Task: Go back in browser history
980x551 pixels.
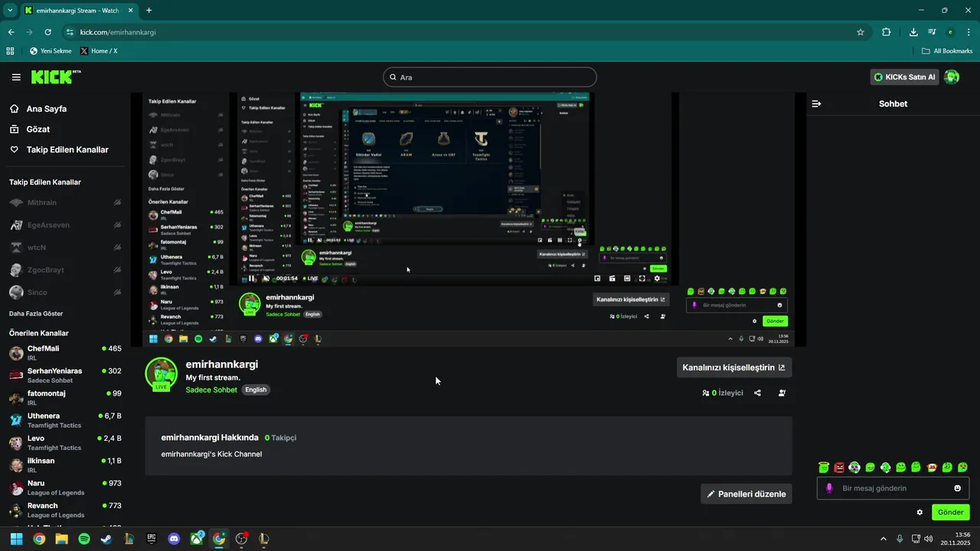Action: 11,32
